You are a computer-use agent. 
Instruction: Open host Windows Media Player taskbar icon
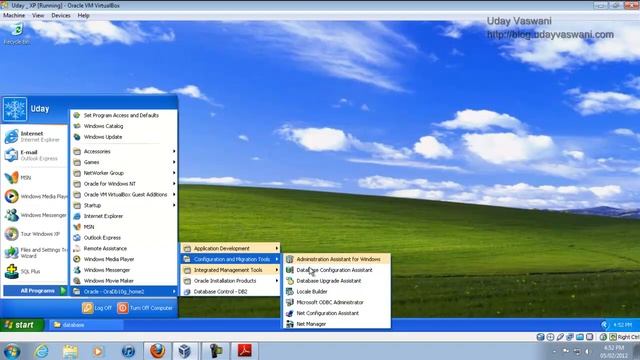pos(98,351)
